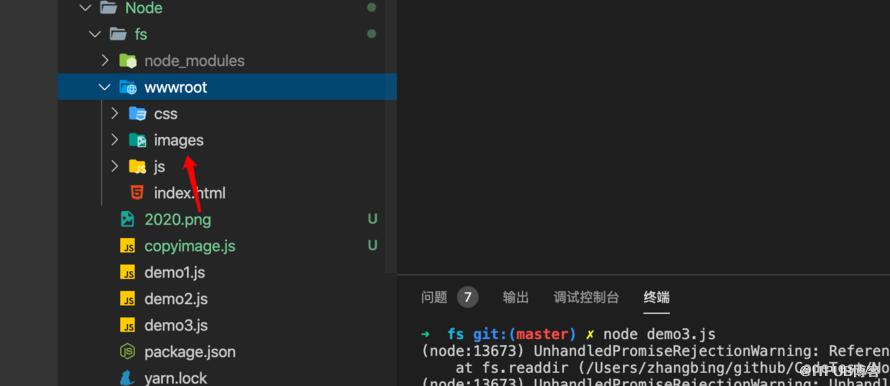Expand the js folder chevron

(x=115, y=166)
